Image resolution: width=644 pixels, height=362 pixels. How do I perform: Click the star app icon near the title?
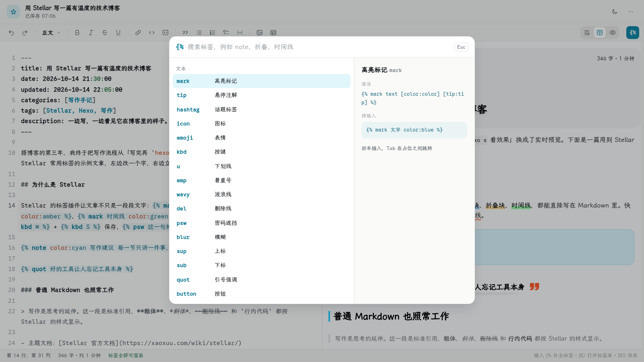coord(13,12)
